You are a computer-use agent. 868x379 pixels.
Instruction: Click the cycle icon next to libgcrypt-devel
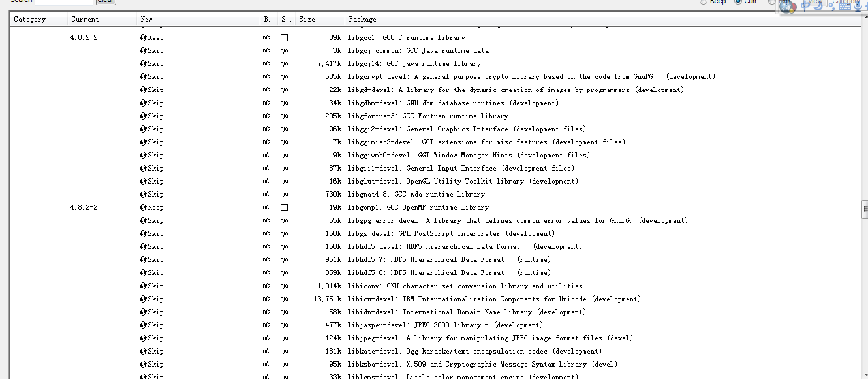pyautogui.click(x=144, y=77)
